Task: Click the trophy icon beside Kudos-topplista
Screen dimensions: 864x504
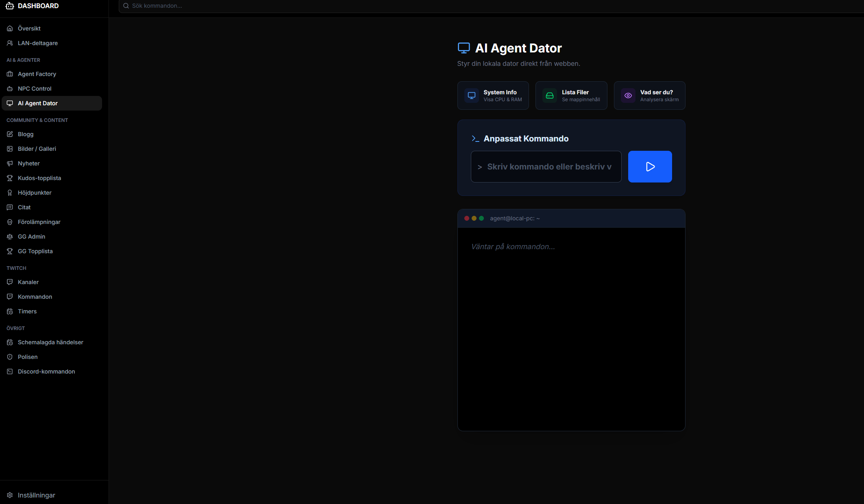Action: coord(10,178)
